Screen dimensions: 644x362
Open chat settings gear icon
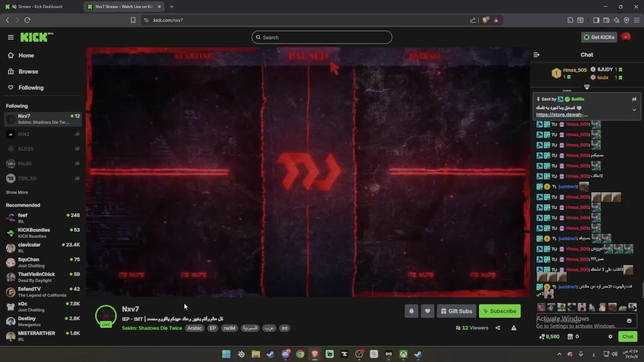610,337
